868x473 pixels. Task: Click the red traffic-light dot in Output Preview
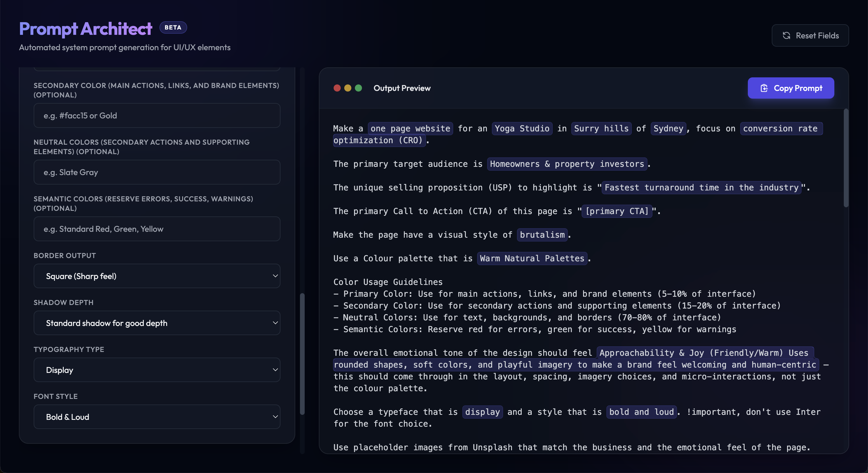click(x=337, y=88)
